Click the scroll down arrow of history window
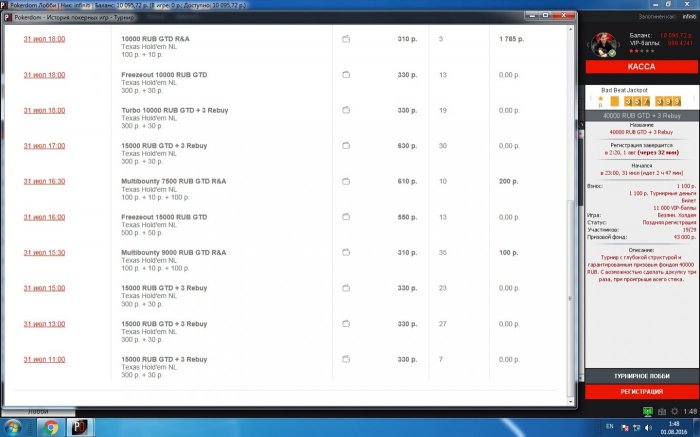The image size is (700, 437). point(570,402)
